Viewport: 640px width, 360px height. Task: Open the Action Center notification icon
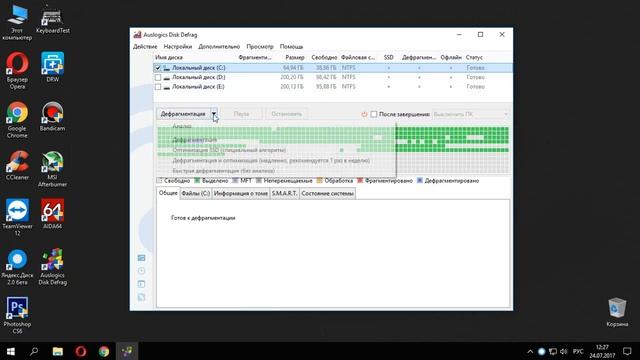click(627, 351)
